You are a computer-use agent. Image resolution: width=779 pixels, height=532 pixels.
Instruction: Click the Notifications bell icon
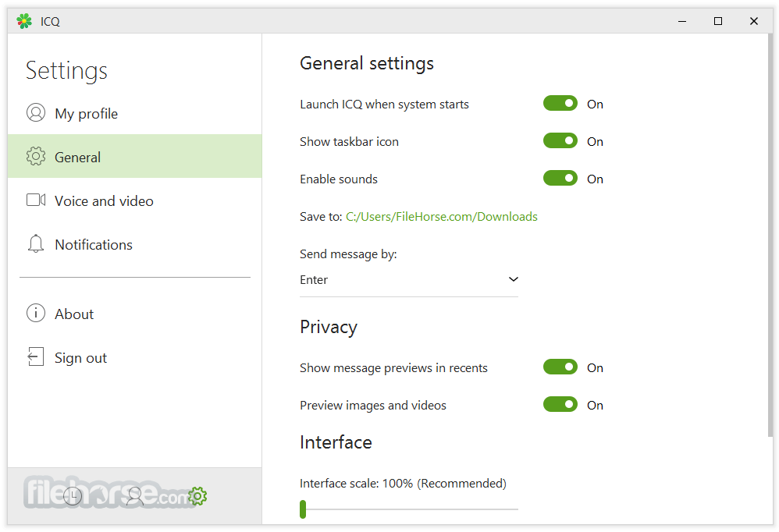point(36,243)
